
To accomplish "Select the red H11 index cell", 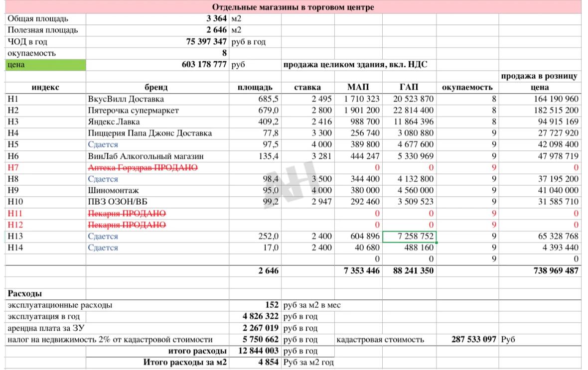I will 15,214.
